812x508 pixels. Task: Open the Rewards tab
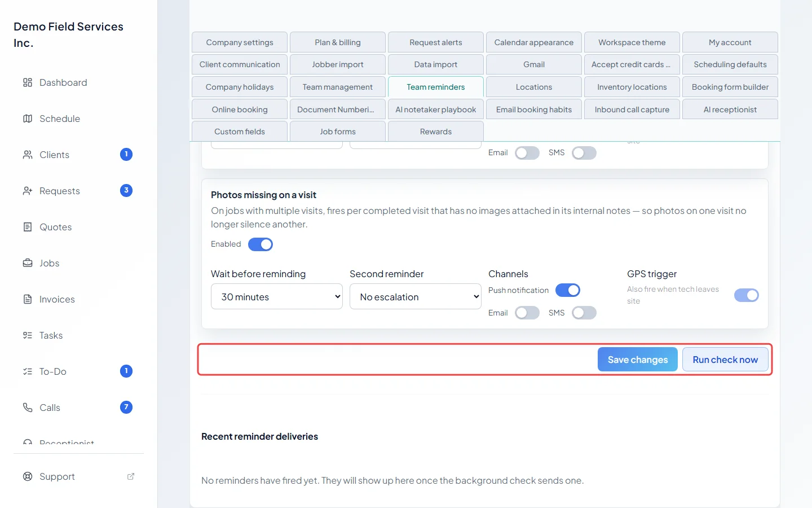pos(436,132)
